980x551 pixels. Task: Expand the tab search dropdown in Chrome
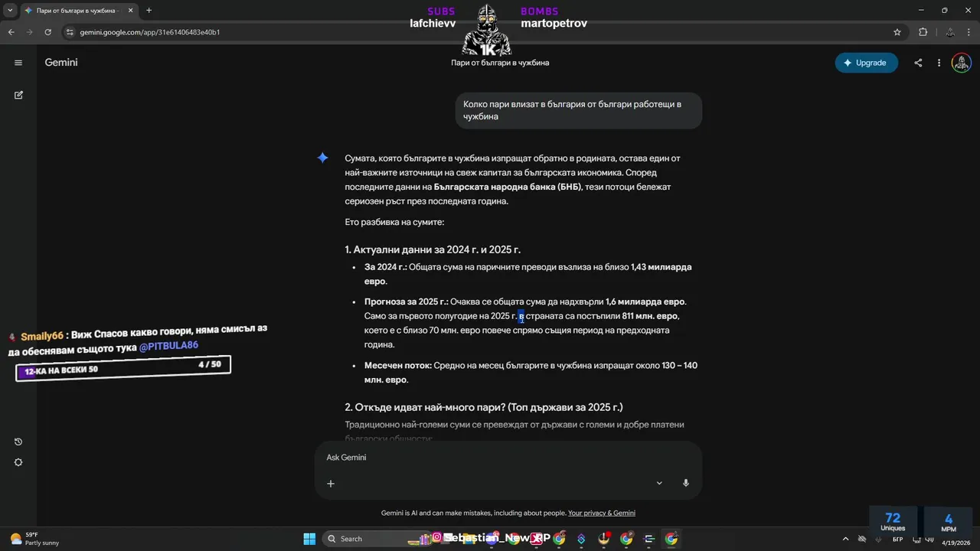click(11, 11)
